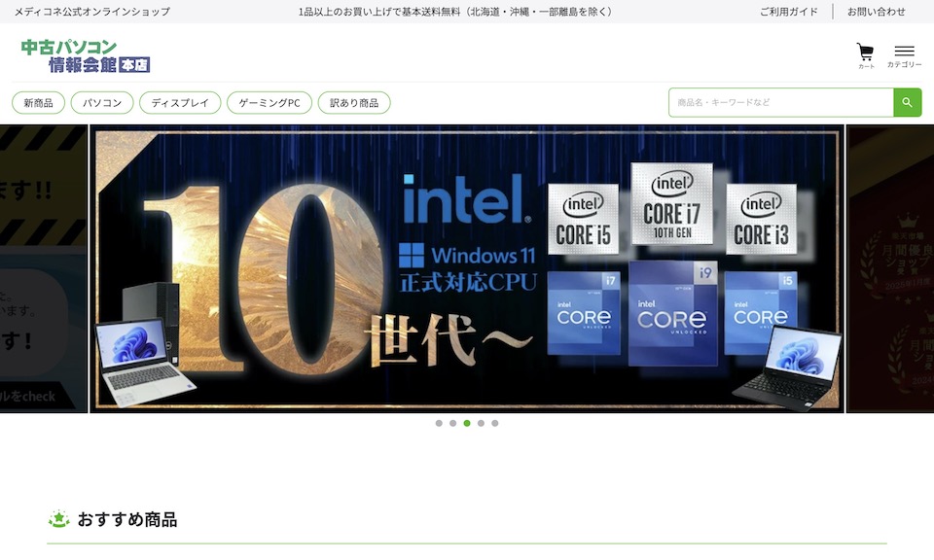This screenshot has width=934, height=560.
Task: Select the active green carousel dot
Action: [x=467, y=423]
